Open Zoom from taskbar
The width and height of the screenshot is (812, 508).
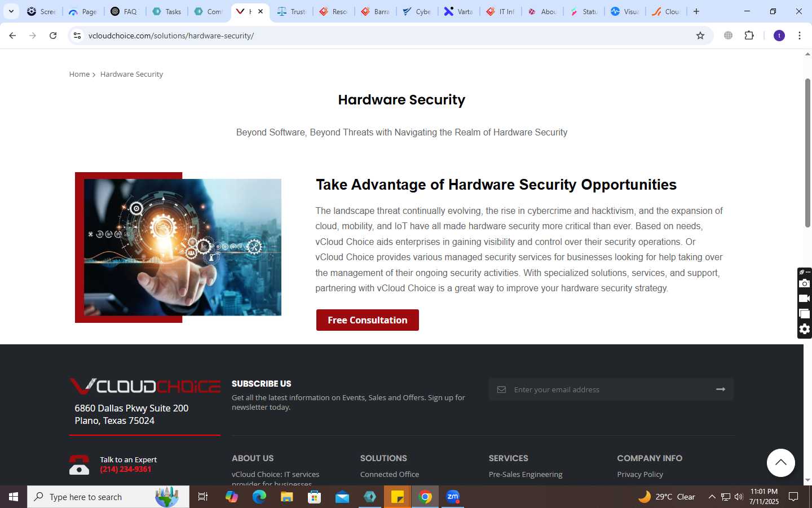coord(453,497)
